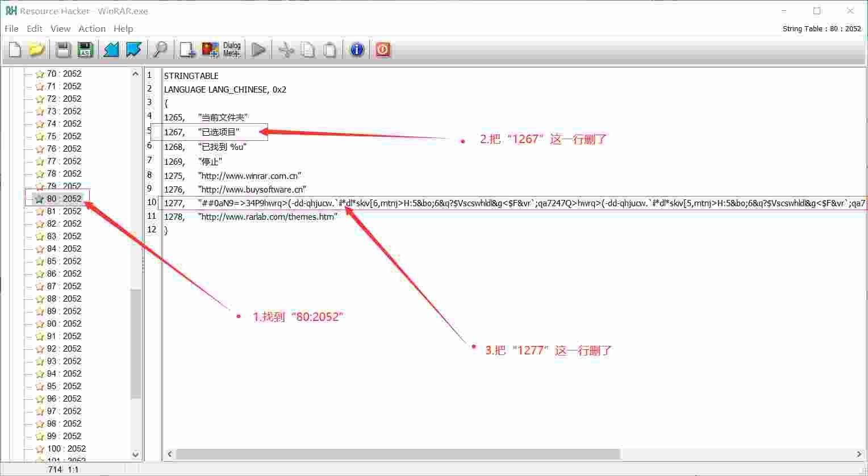
Task: Select tree item 83 : 2052
Action: click(64, 236)
